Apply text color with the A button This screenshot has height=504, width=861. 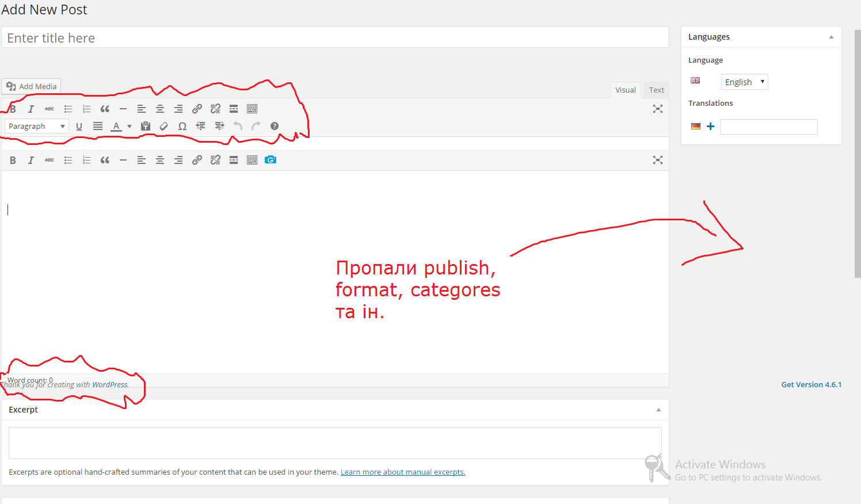coord(116,127)
